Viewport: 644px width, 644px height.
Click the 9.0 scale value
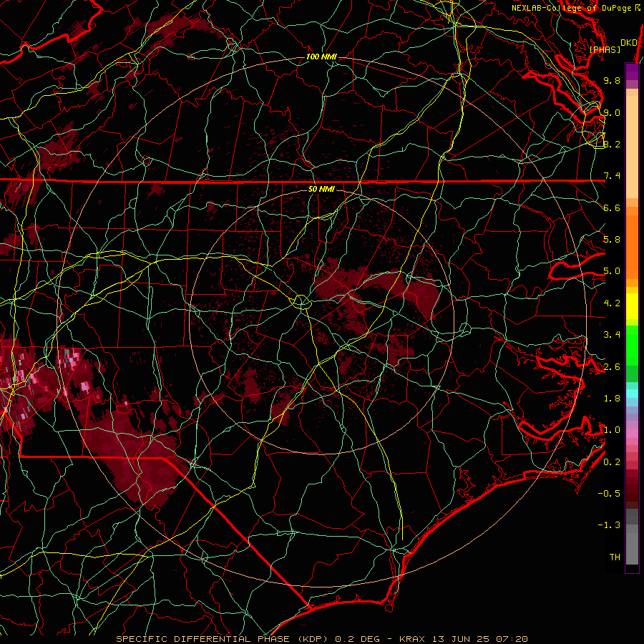pos(612,112)
